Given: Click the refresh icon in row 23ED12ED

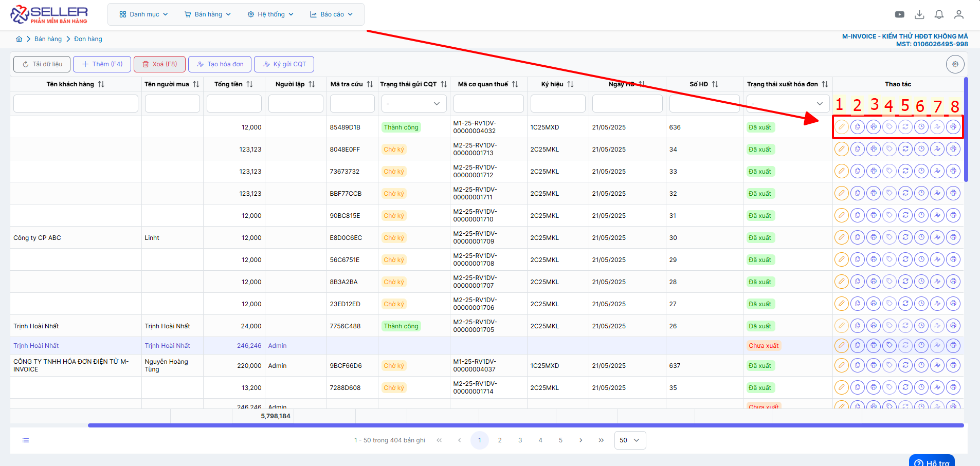Looking at the screenshot, I should click(905, 304).
